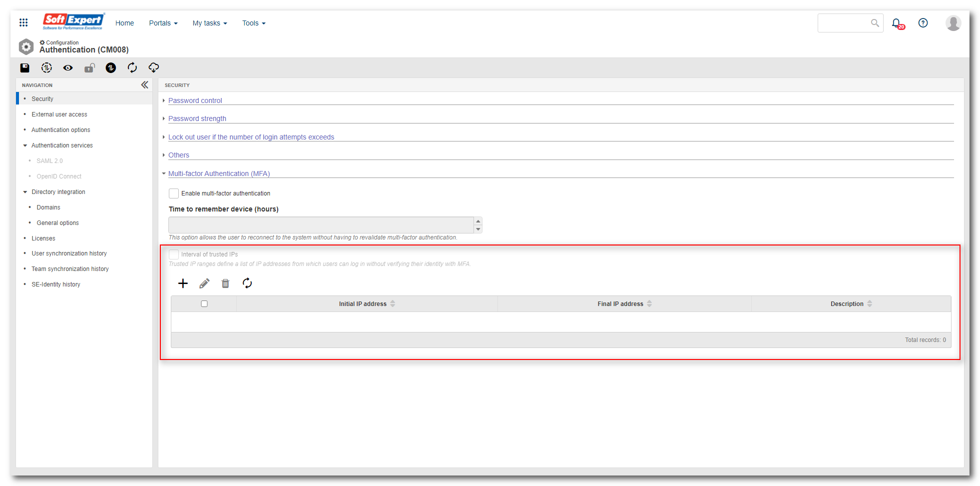Viewport: 980px width, 486px height.
Task: Collapse Multi-factor Authentication (MFA) section
Action: (219, 173)
